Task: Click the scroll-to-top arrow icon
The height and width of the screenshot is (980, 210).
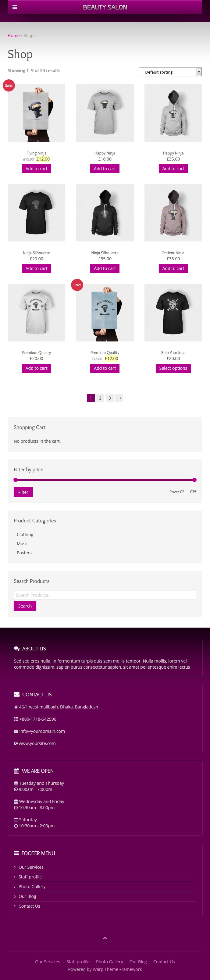Action: pyautogui.click(x=105, y=938)
